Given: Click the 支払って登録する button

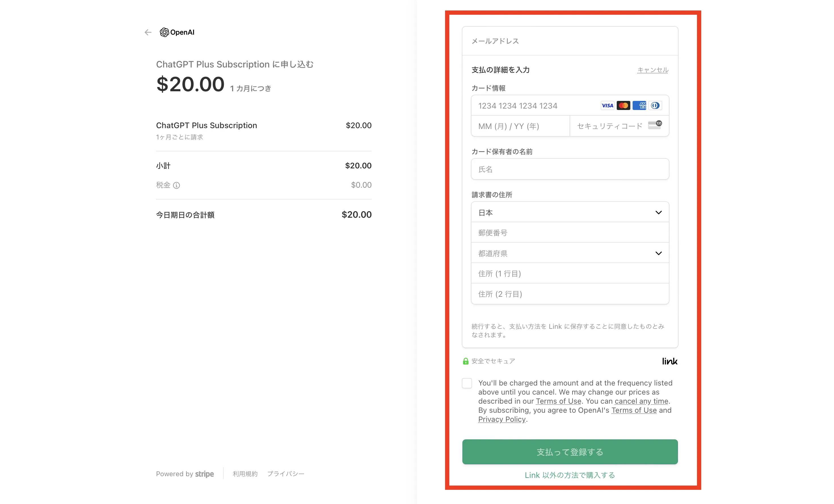Looking at the screenshot, I should 570,452.
